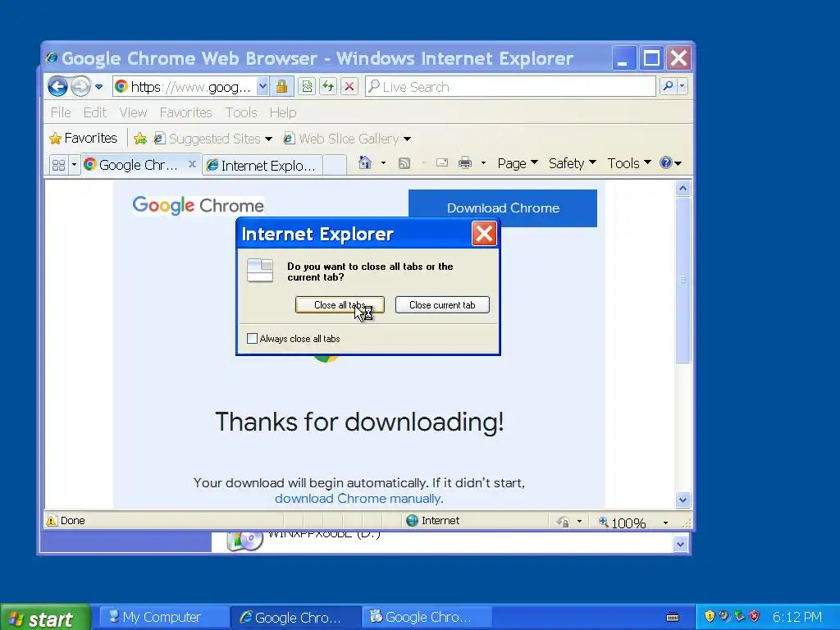Image resolution: width=840 pixels, height=630 pixels.
Task: Click inside the Live Search box
Action: pyautogui.click(x=510, y=87)
